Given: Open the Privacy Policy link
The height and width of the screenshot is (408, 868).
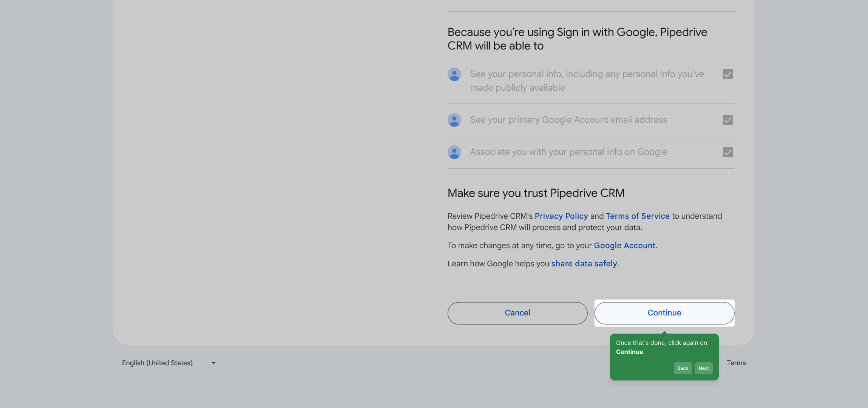Looking at the screenshot, I should click(561, 216).
